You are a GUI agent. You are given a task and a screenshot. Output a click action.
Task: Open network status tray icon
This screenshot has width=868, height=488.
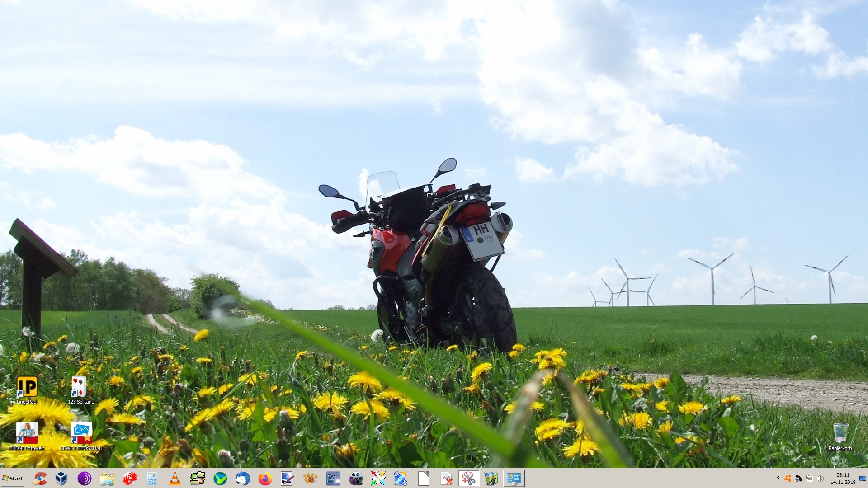(x=809, y=479)
